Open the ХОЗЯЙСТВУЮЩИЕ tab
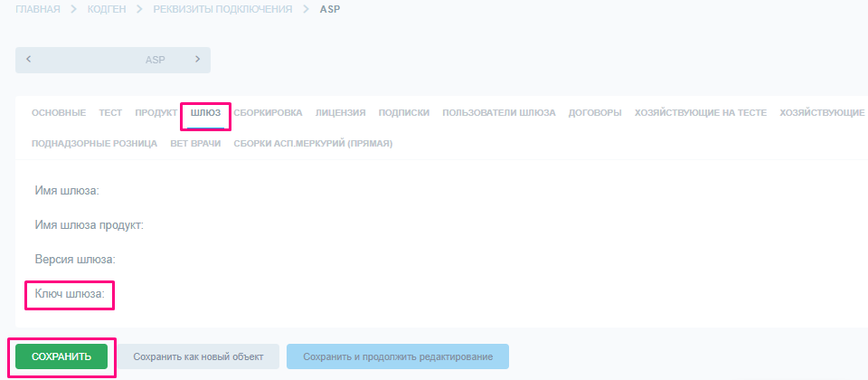The width and height of the screenshot is (868, 380). 822,112
